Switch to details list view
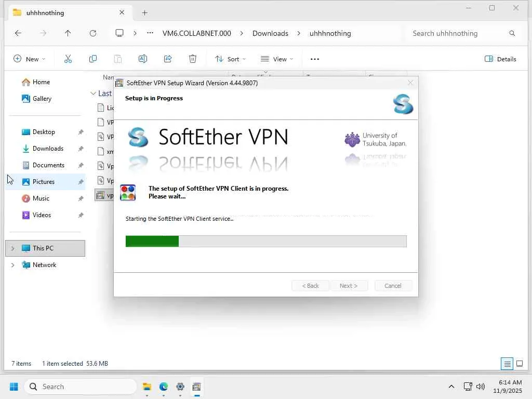 point(507,364)
